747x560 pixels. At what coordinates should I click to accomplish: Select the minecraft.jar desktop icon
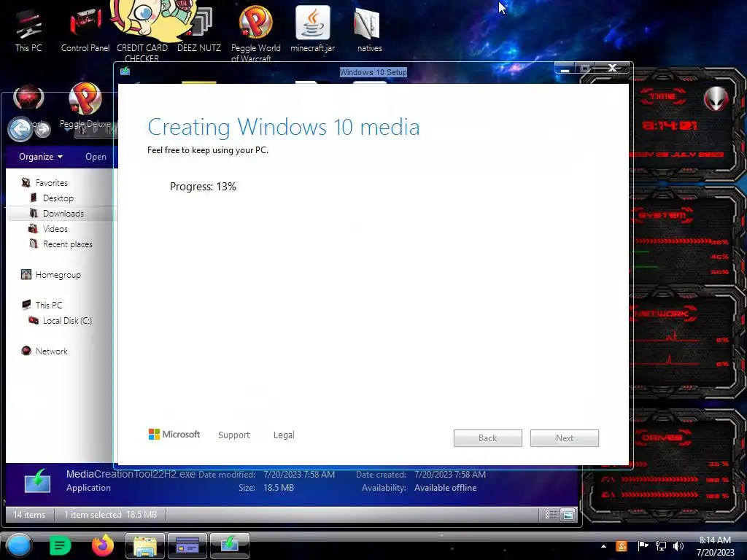pyautogui.click(x=312, y=29)
